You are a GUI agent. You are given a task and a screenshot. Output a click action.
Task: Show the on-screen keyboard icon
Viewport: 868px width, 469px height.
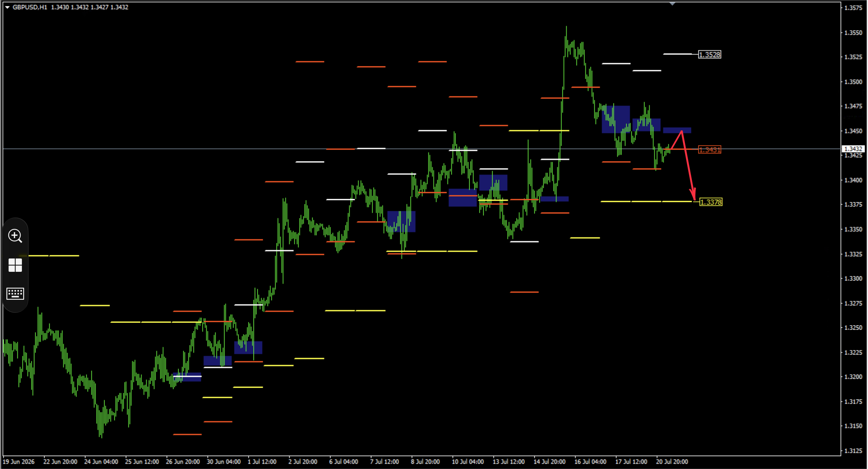15,294
